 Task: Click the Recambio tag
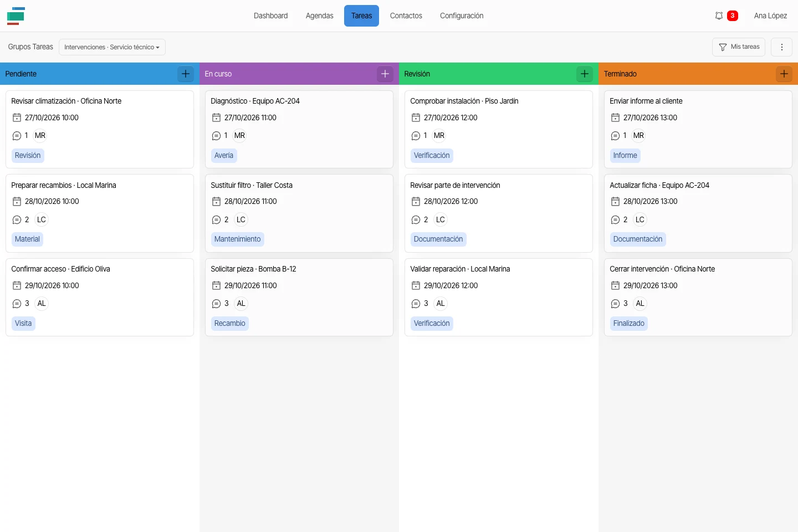point(229,324)
